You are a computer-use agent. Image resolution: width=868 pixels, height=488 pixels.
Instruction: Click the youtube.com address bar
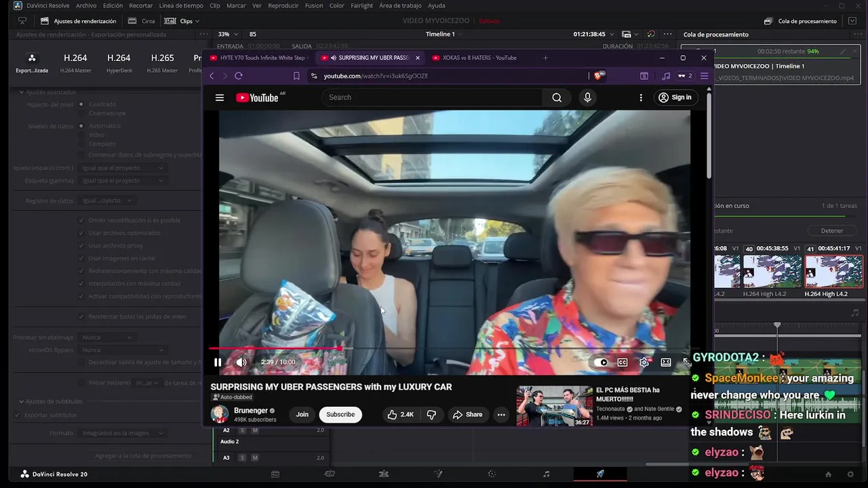click(x=448, y=76)
